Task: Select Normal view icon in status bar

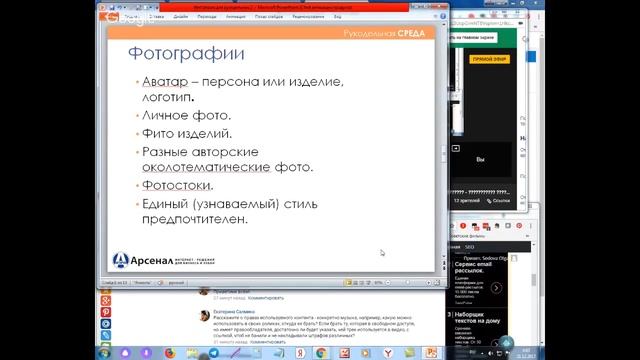Action: (348, 282)
